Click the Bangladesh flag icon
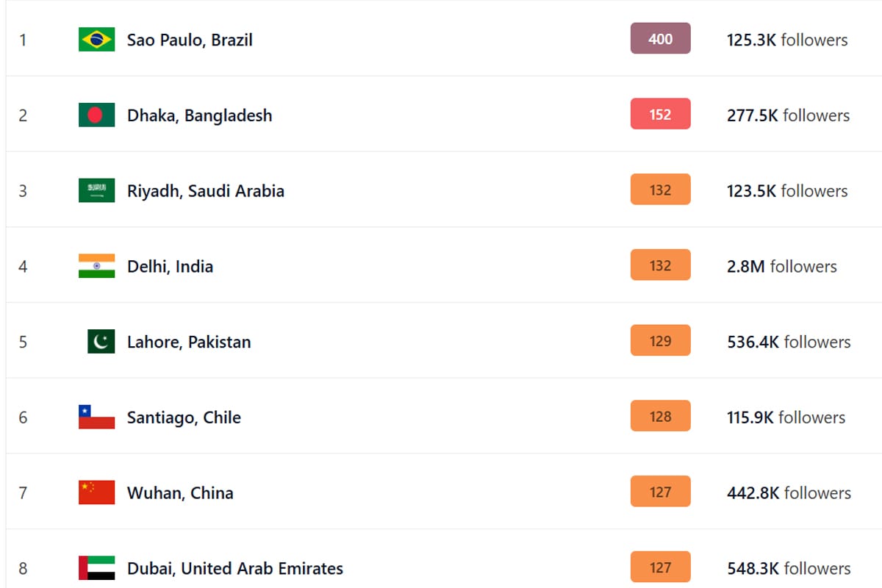This screenshot has height=588, width=882. pyautogui.click(x=96, y=115)
